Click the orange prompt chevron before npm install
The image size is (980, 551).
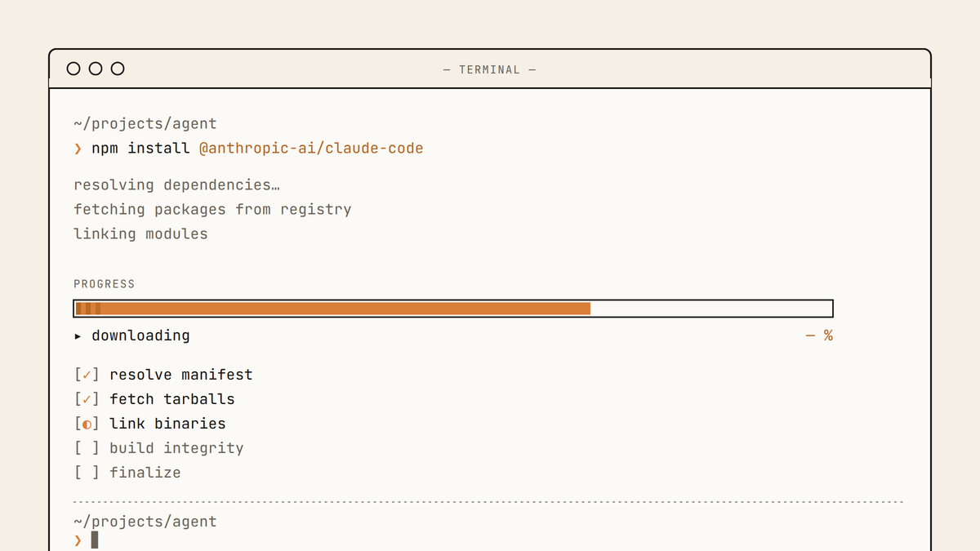point(78,149)
